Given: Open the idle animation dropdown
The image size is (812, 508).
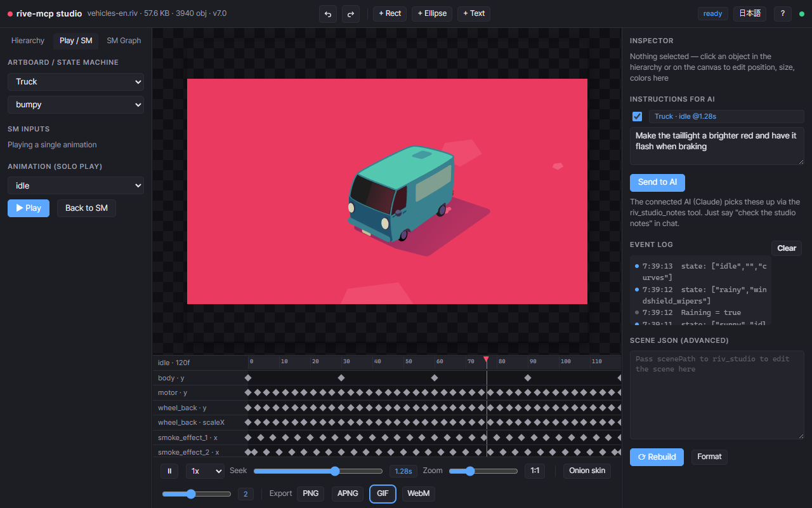Looking at the screenshot, I should point(75,186).
